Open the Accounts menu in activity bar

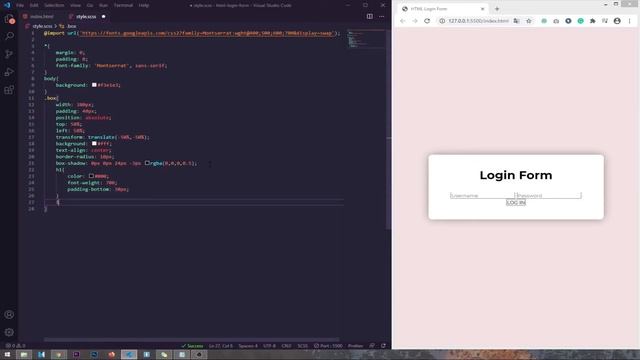coord(9,315)
